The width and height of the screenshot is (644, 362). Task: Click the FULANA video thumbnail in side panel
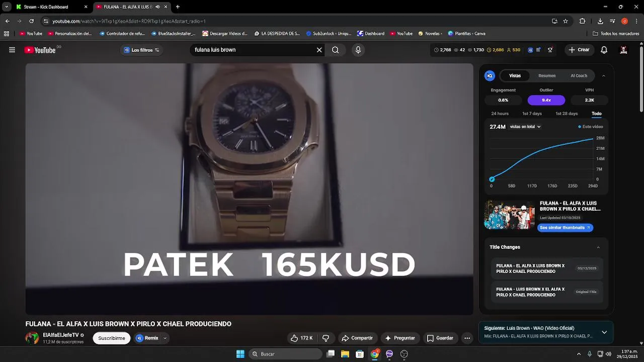pos(509,215)
